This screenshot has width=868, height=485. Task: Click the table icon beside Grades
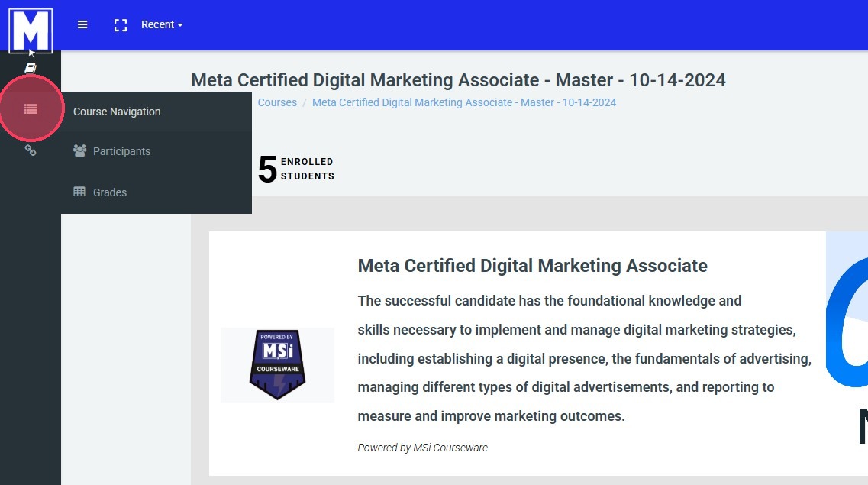pos(79,192)
